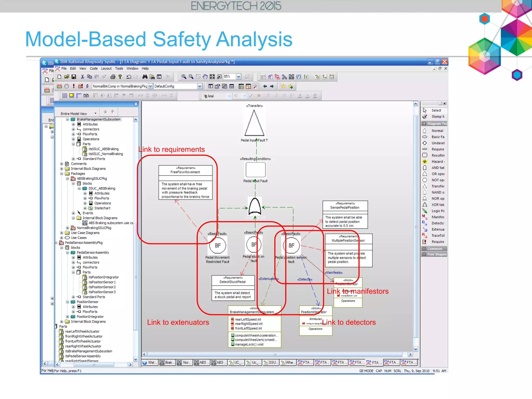Viewport: 532px width, 399px height.
Task: Select the Pedal Movement Restricted Fault node
Action: point(218,245)
